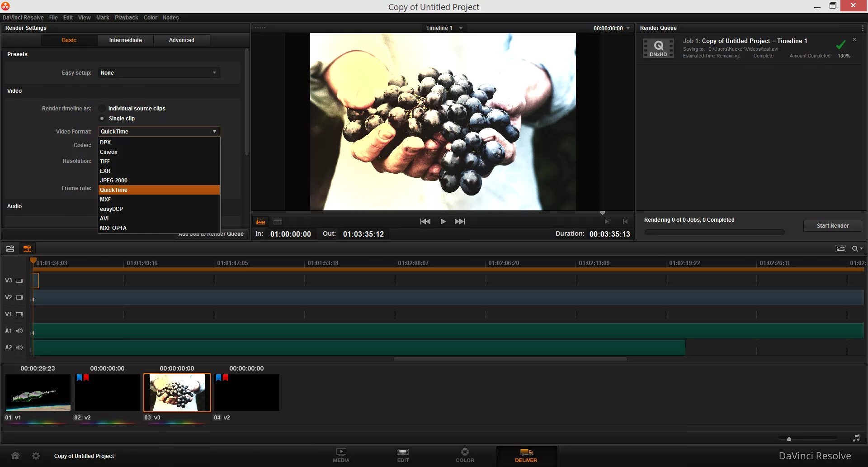This screenshot has height=467, width=868.
Task: Toggle V3 video track enable
Action: (x=19, y=281)
